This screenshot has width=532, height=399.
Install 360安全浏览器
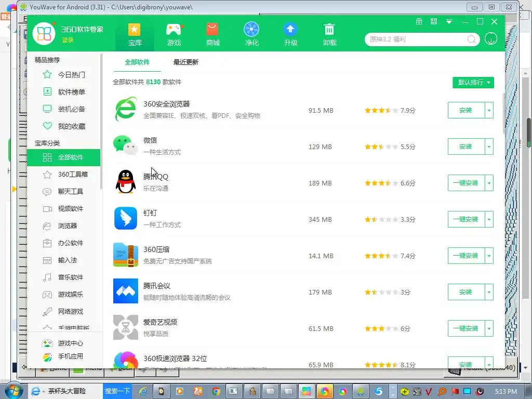(466, 110)
